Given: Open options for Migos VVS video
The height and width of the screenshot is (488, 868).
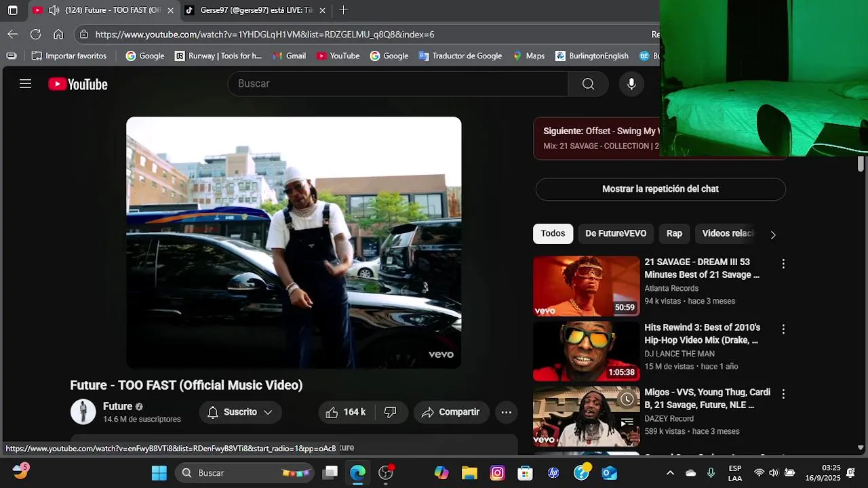Looking at the screenshot, I should coord(783,394).
